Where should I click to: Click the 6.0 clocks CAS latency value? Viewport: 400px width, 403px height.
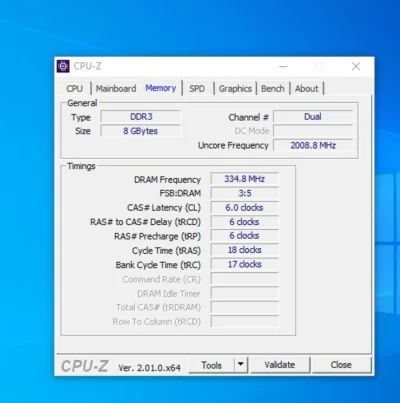click(244, 208)
